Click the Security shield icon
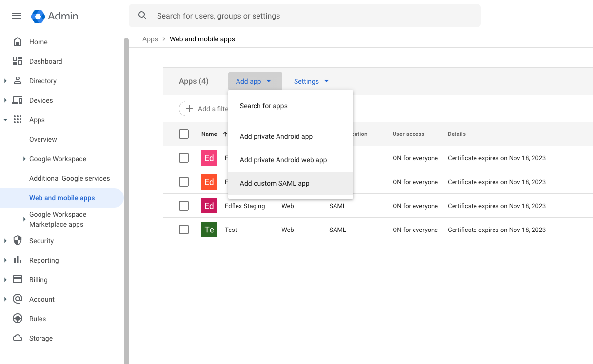Viewport: 593px width, 364px height. click(x=18, y=240)
